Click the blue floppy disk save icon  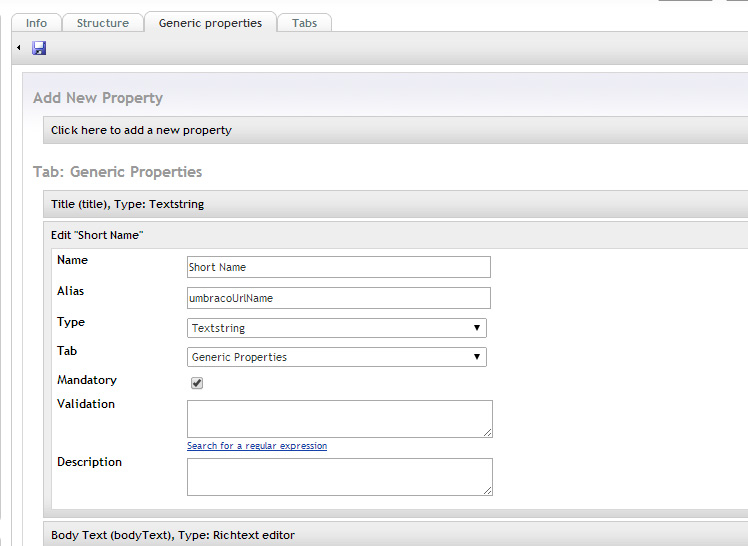coord(39,48)
